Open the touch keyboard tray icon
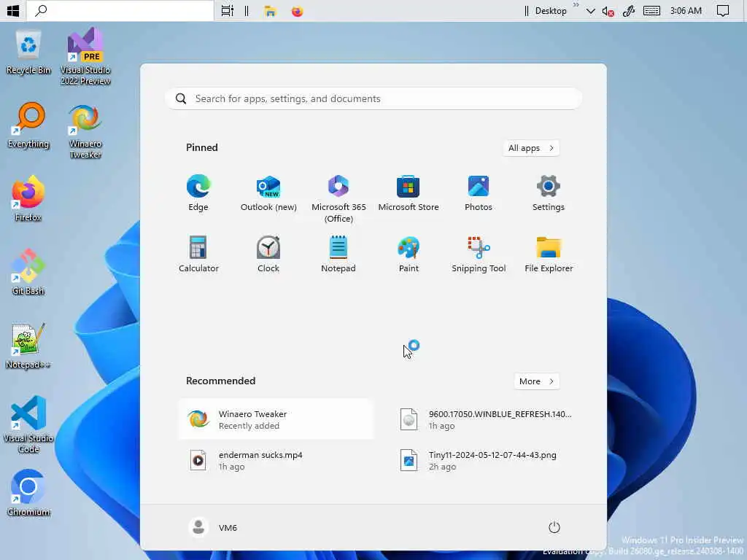Screen dimensions: 747x560 [x=651, y=10]
